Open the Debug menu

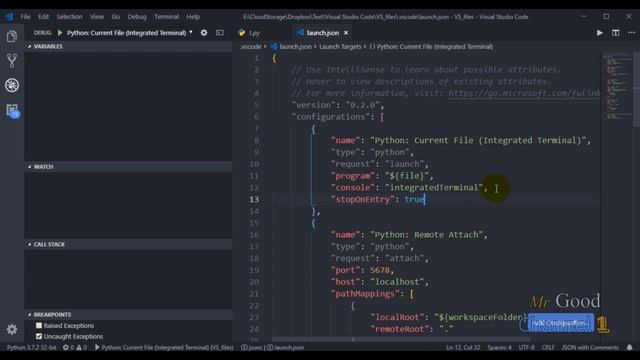(x=137, y=17)
